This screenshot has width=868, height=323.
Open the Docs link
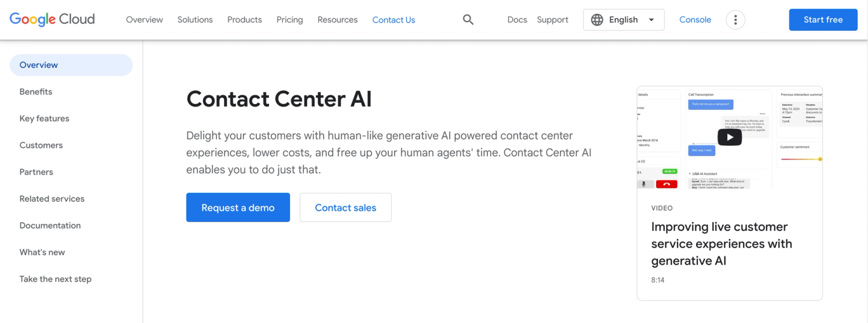(x=517, y=20)
